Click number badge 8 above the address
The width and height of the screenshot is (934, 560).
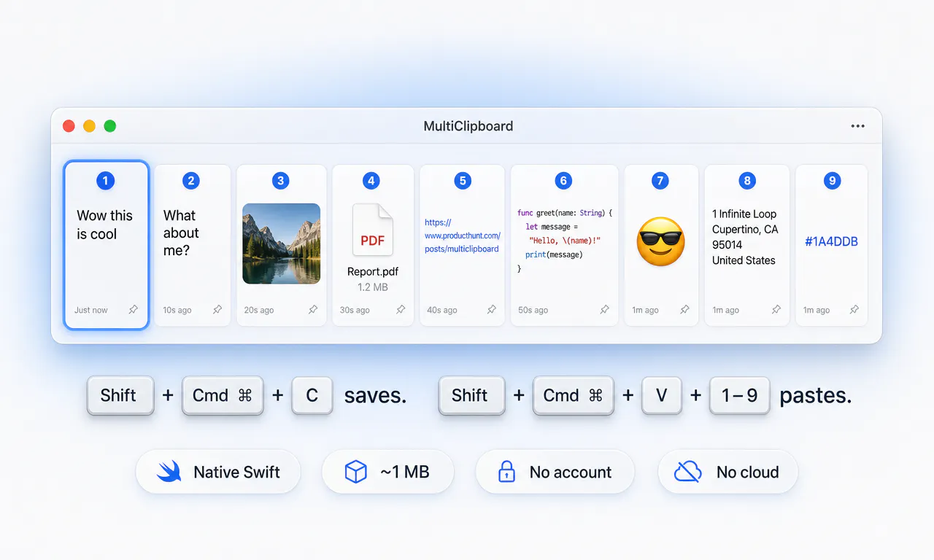[746, 181]
